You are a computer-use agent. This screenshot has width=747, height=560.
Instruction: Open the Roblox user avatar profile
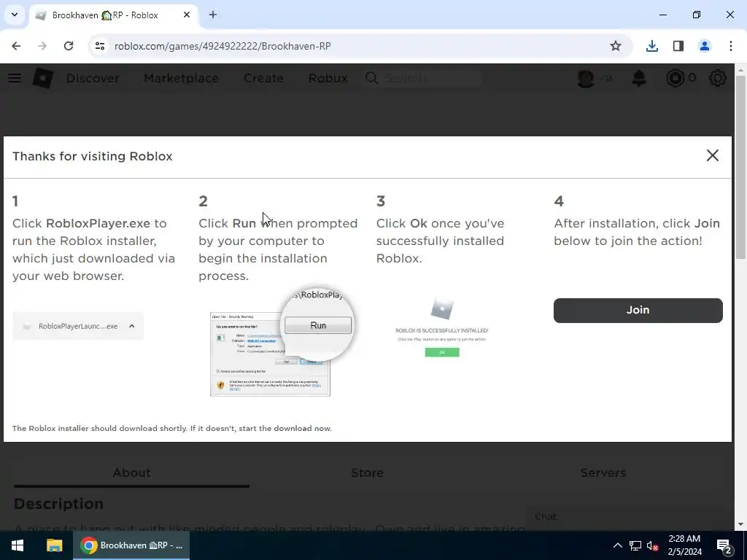[x=586, y=78]
